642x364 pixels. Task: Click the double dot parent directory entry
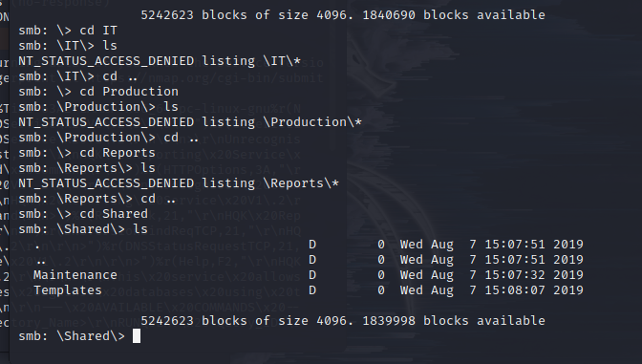(41, 262)
